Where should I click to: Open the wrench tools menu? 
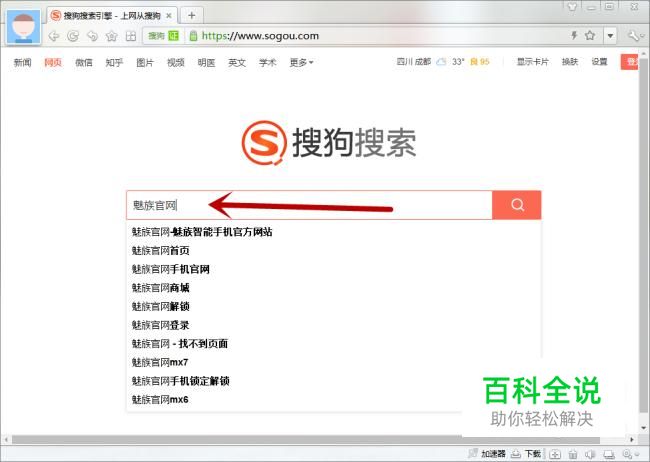(634, 36)
